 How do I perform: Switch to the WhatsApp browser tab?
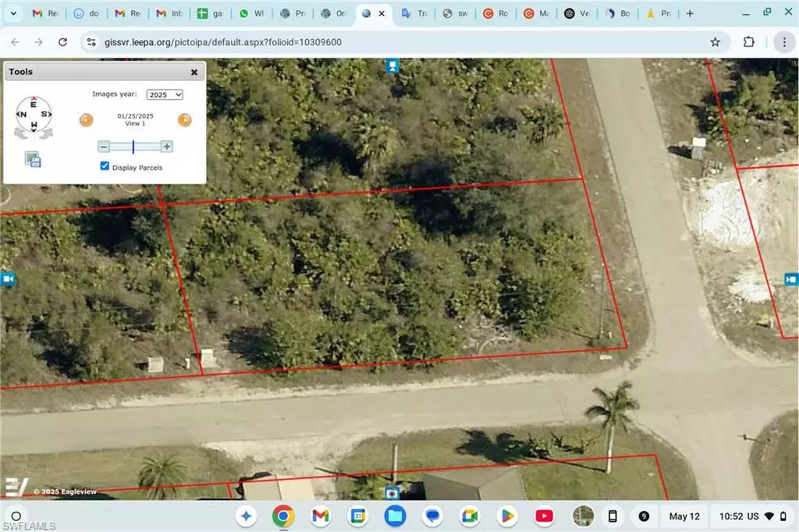(x=251, y=13)
